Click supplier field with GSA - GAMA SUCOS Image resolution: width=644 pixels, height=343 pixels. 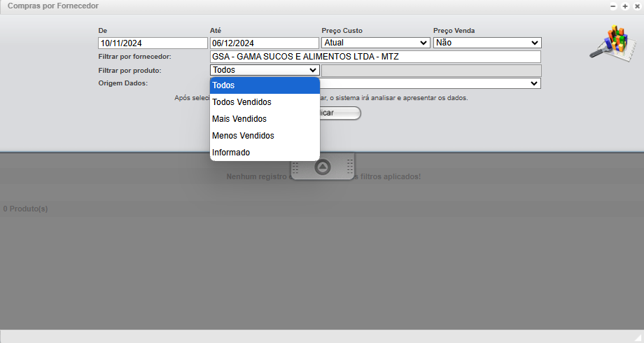[x=375, y=57]
